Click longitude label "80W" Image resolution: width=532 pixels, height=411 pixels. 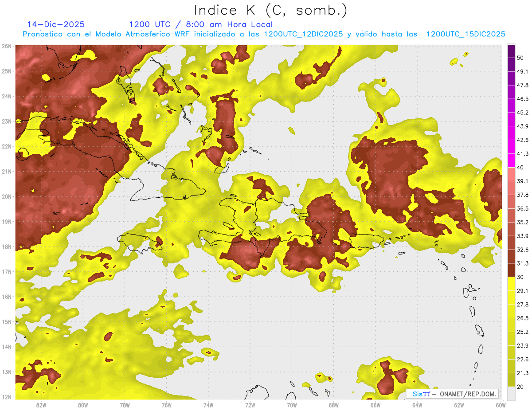point(83,405)
